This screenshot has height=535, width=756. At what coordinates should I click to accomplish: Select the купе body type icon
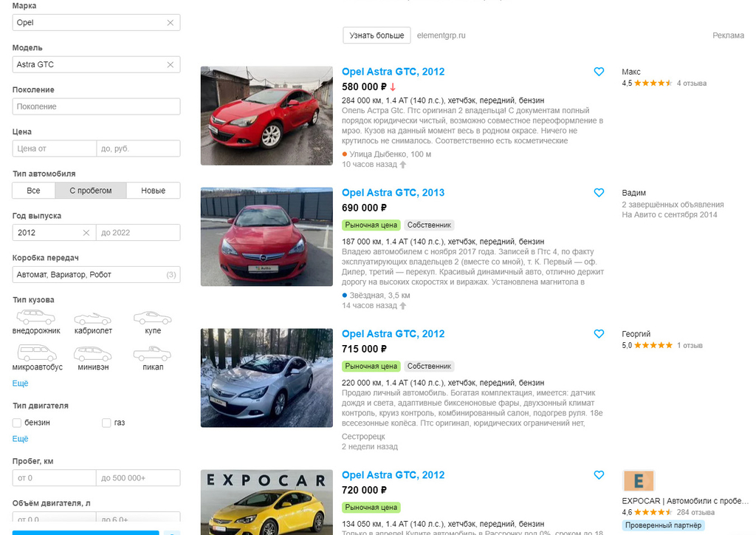tap(153, 318)
